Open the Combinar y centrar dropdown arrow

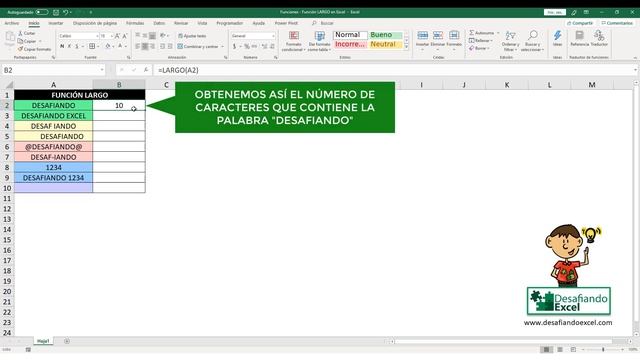click(222, 47)
